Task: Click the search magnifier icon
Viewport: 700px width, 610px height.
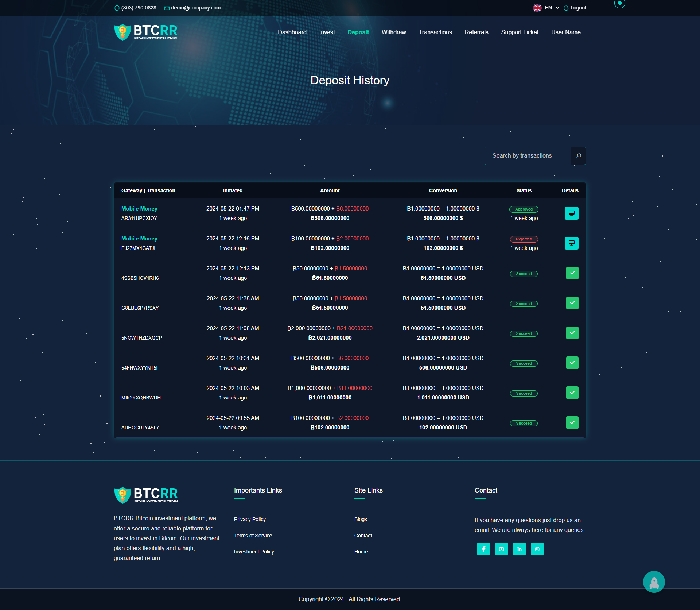Action: [x=579, y=155]
